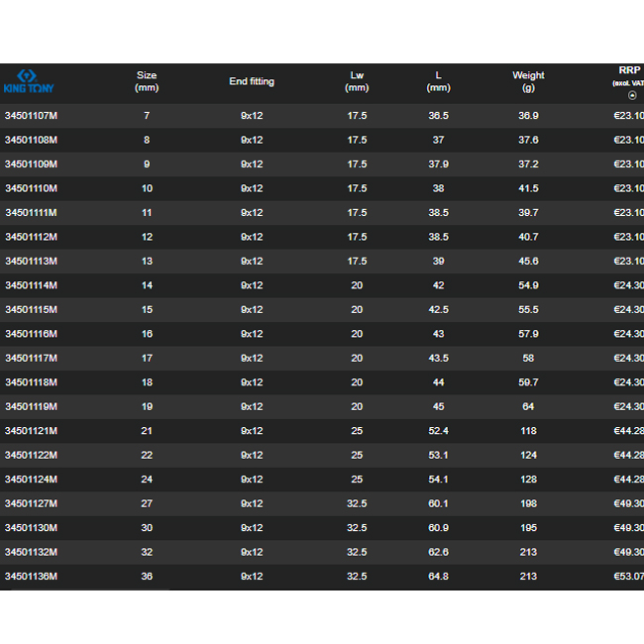Select part number 34501109M

pos(32,164)
